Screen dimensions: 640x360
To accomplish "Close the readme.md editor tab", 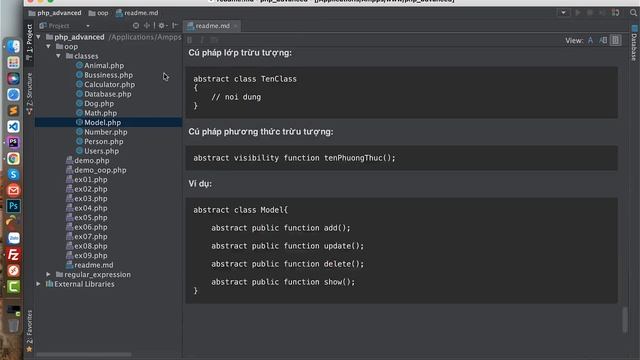I will pos(236,26).
